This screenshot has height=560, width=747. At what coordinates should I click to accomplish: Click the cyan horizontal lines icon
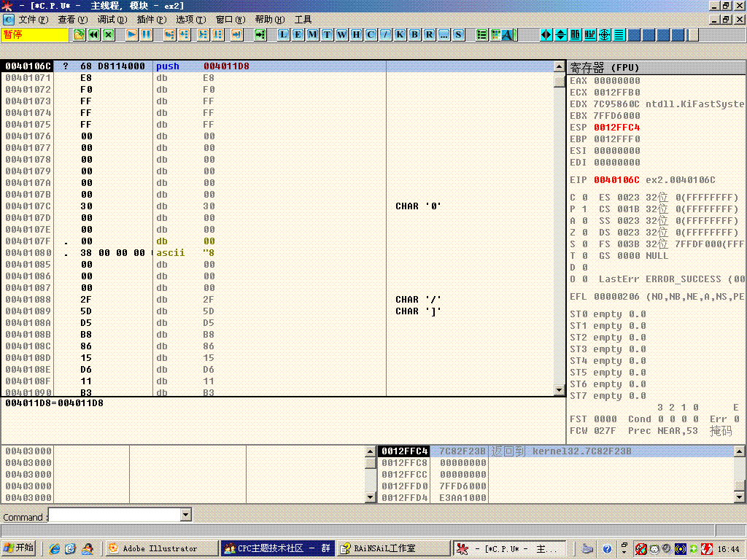[619, 35]
